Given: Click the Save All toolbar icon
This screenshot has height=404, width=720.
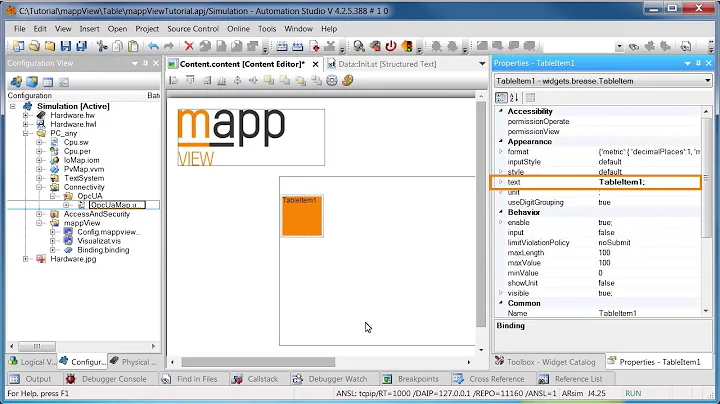Looking at the screenshot, I should point(81,46).
